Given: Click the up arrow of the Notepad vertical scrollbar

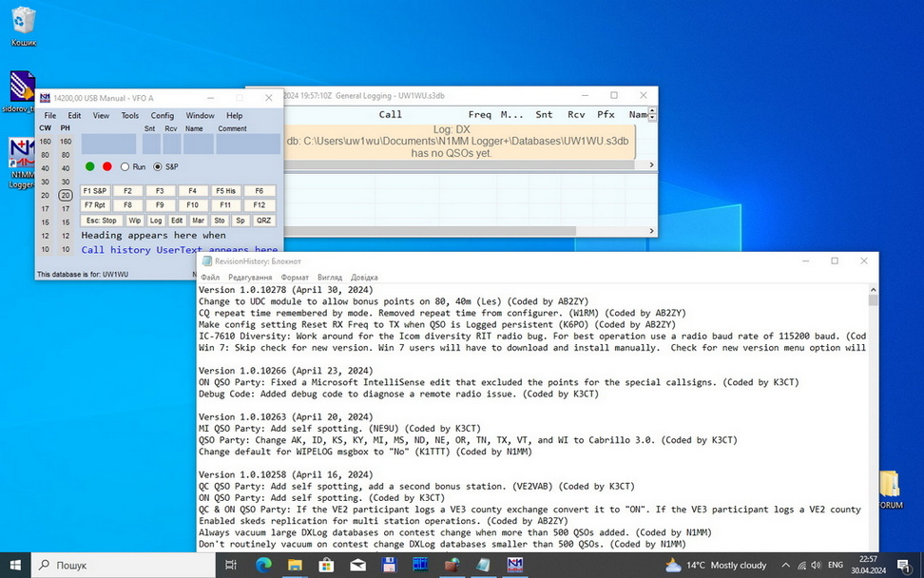Looking at the screenshot, I should 873,290.
